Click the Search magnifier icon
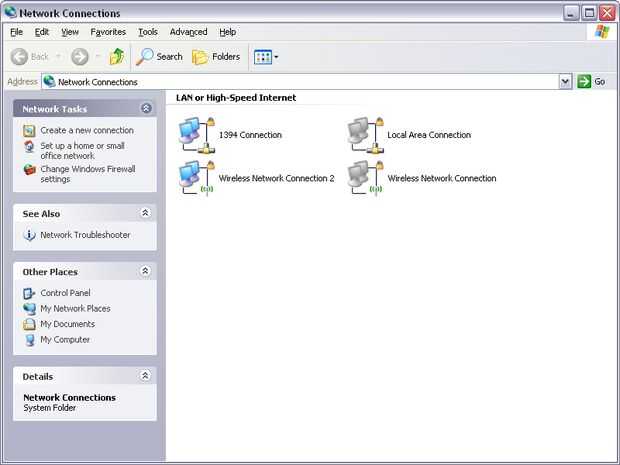This screenshot has width=620, height=465. 144,57
